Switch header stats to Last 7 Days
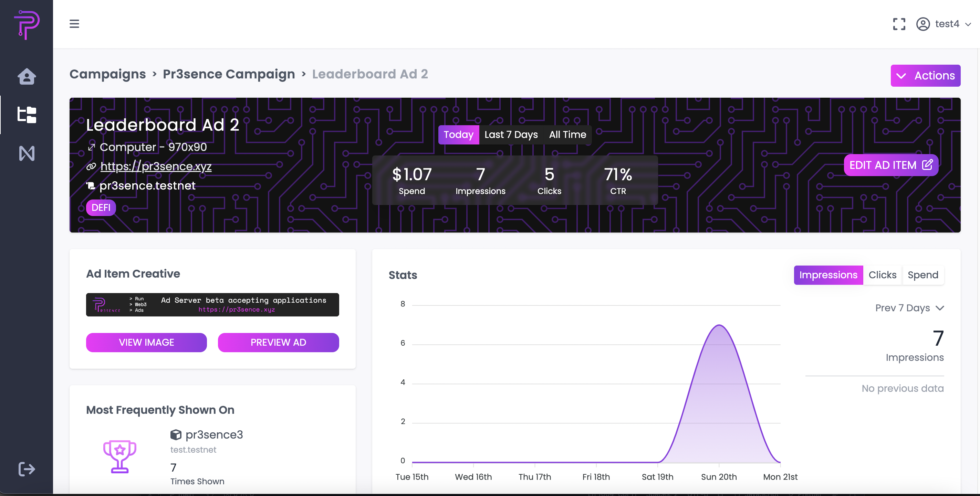This screenshot has width=980, height=496. point(511,134)
